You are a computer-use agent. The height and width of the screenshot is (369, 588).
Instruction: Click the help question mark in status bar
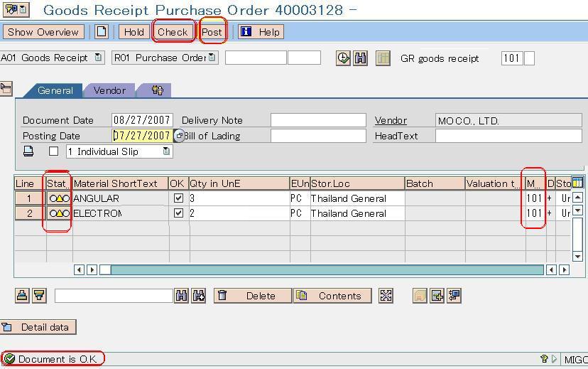[544, 359]
